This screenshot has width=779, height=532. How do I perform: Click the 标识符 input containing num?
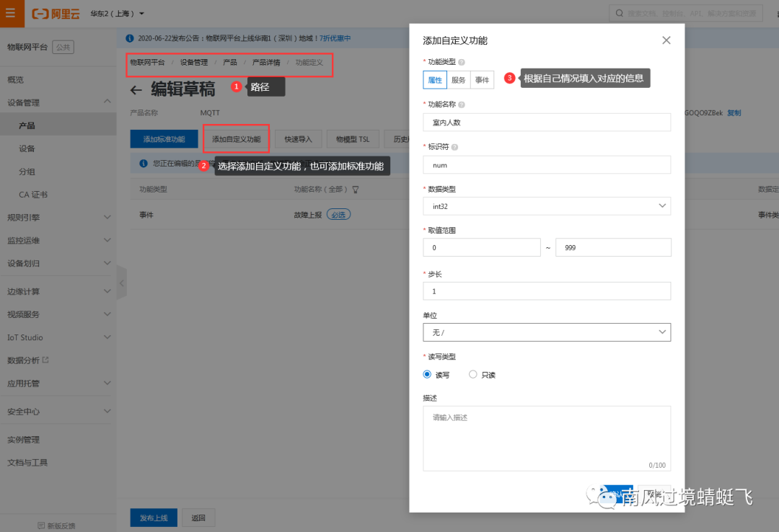tap(547, 165)
